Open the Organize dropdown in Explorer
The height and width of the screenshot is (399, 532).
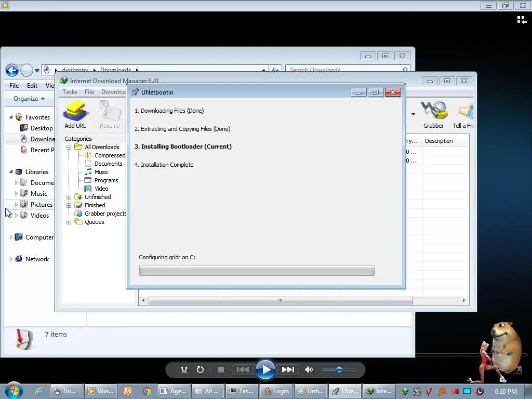tap(29, 99)
